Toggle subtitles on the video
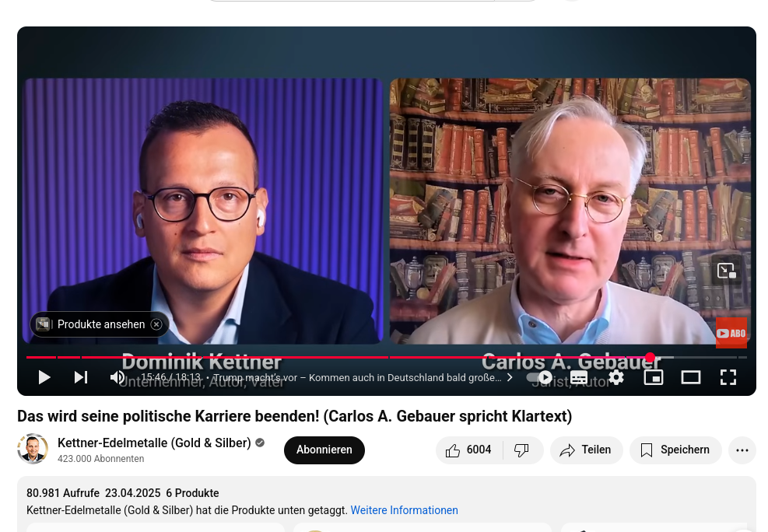768x532 pixels. tap(579, 377)
